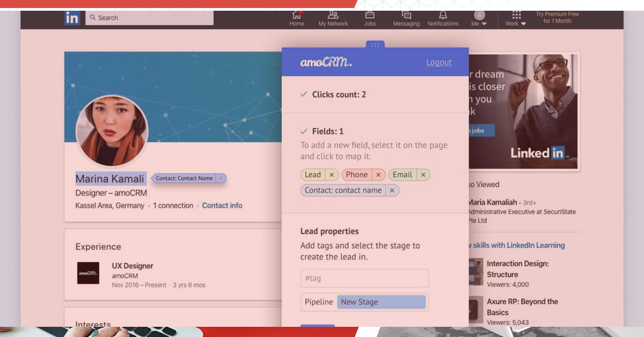Click the #tag input field
Screen dimensions: 644x337
click(x=364, y=278)
